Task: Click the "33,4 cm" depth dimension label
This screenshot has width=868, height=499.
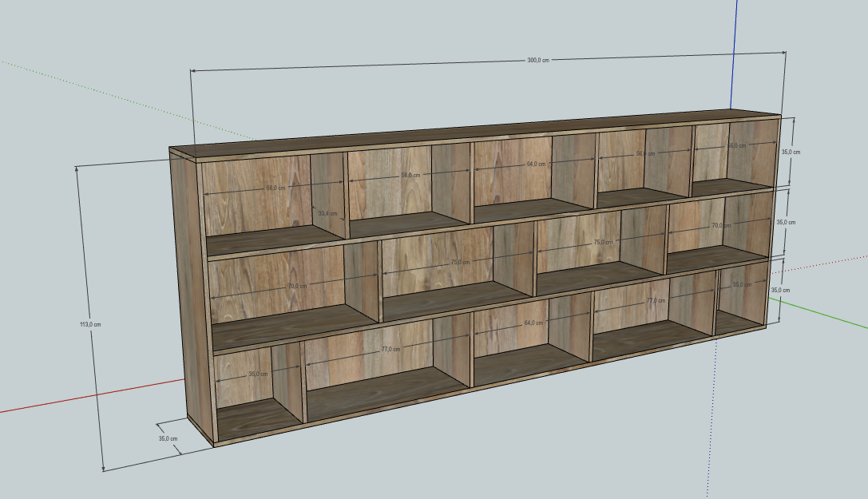Action: (x=327, y=213)
